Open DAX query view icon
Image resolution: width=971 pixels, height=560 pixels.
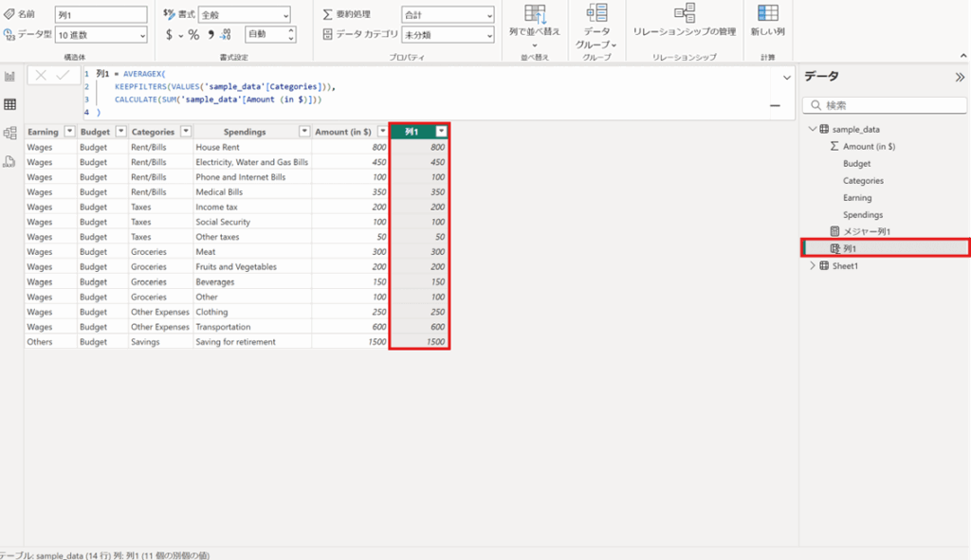point(10,162)
